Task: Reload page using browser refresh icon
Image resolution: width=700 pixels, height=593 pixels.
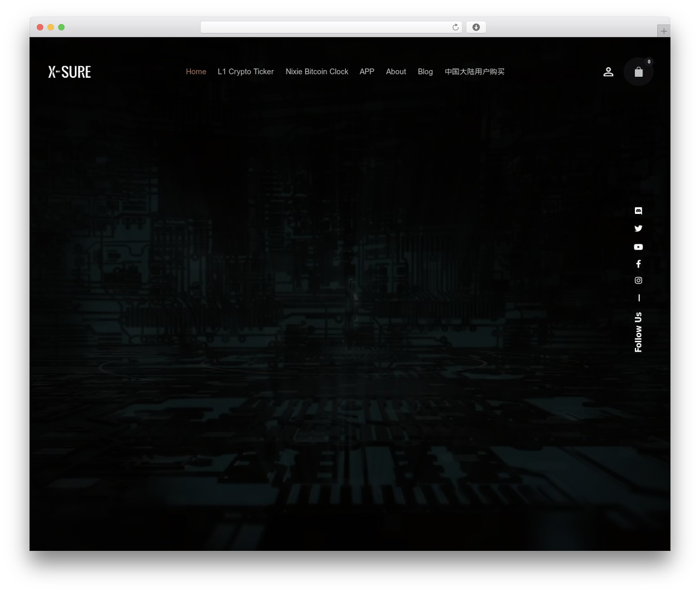Action: 455,27
